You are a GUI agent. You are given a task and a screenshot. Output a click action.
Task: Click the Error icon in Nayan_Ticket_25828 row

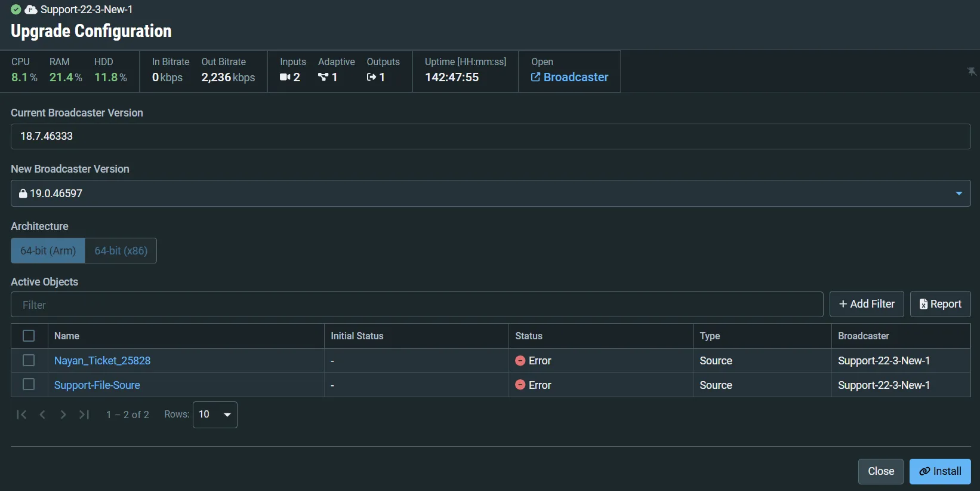(520, 361)
